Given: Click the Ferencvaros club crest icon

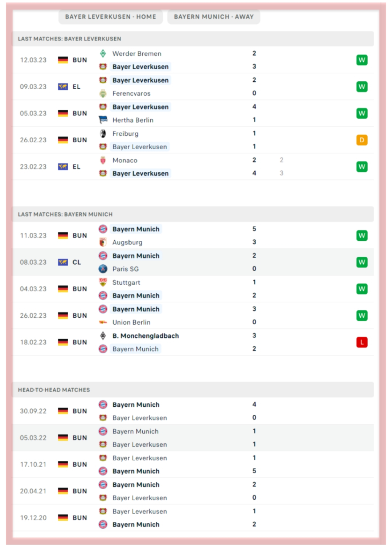Looking at the screenshot, I should click(x=103, y=94).
